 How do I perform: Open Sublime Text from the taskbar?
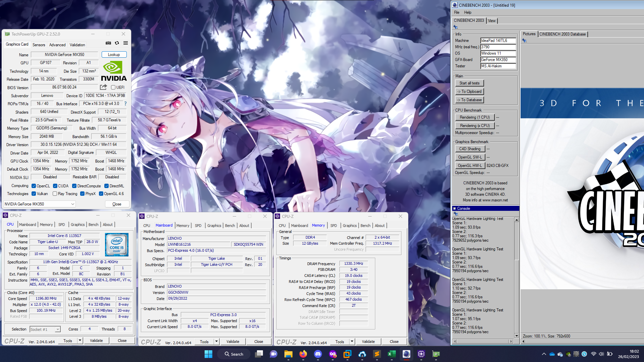click(x=377, y=354)
